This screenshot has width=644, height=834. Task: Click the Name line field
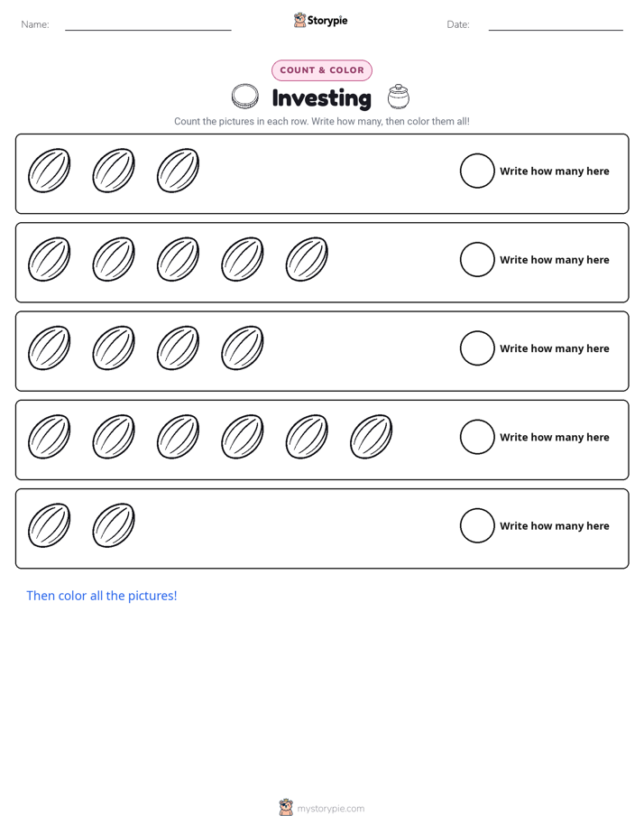[148, 24]
